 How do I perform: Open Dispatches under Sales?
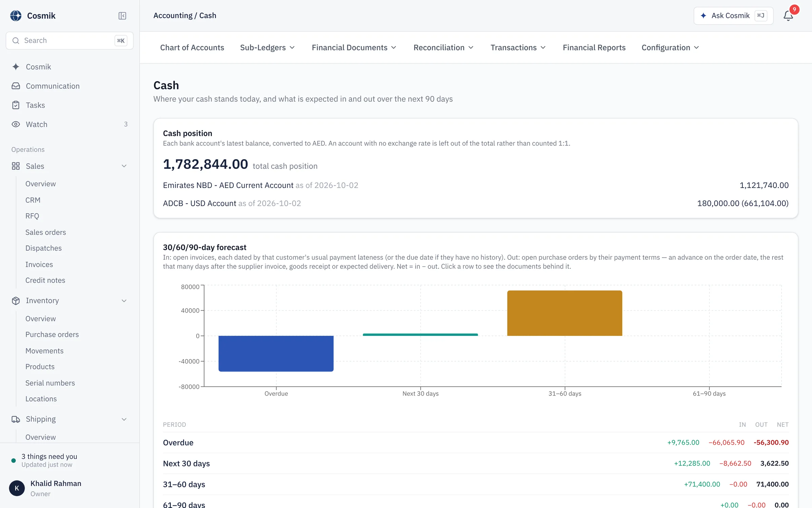point(44,248)
